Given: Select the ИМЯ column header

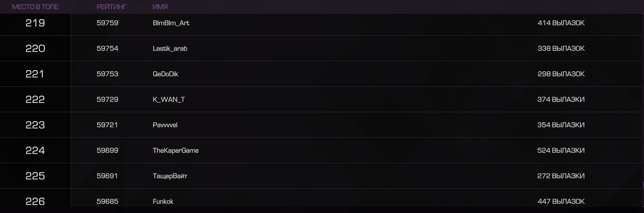Looking at the screenshot, I should [x=160, y=7].
